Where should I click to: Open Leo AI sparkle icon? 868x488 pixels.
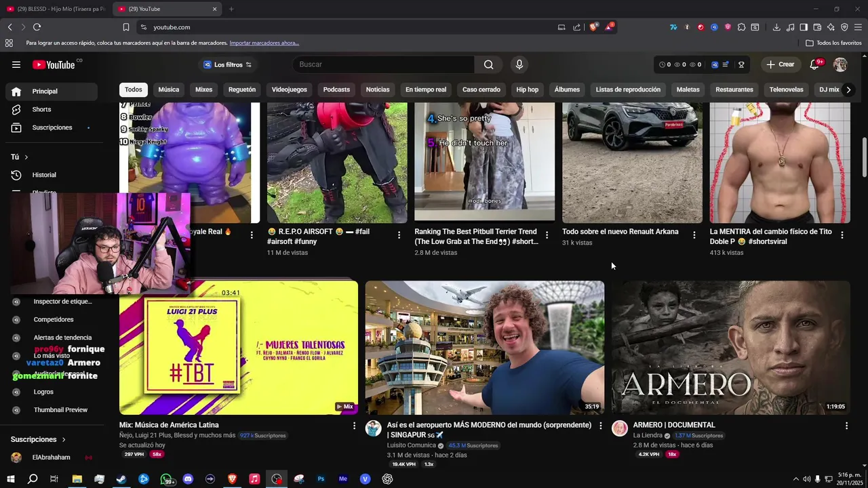pyautogui.click(x=831, y=27)
